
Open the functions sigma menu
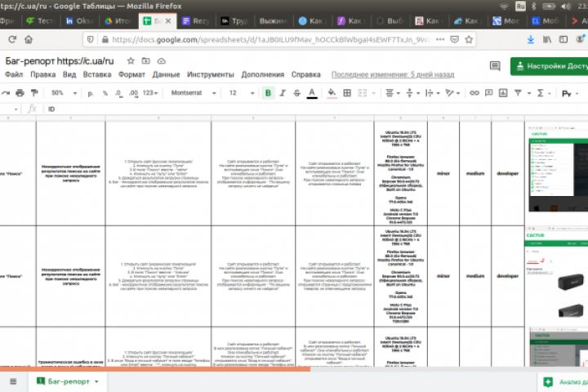point(543,92)
